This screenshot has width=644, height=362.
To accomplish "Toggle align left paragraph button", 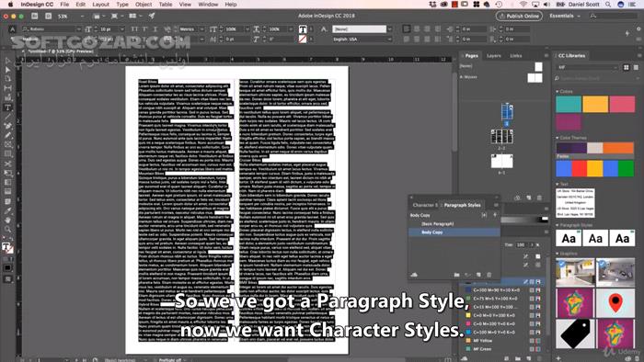I will pyautogui.click(x=407, y=29).
